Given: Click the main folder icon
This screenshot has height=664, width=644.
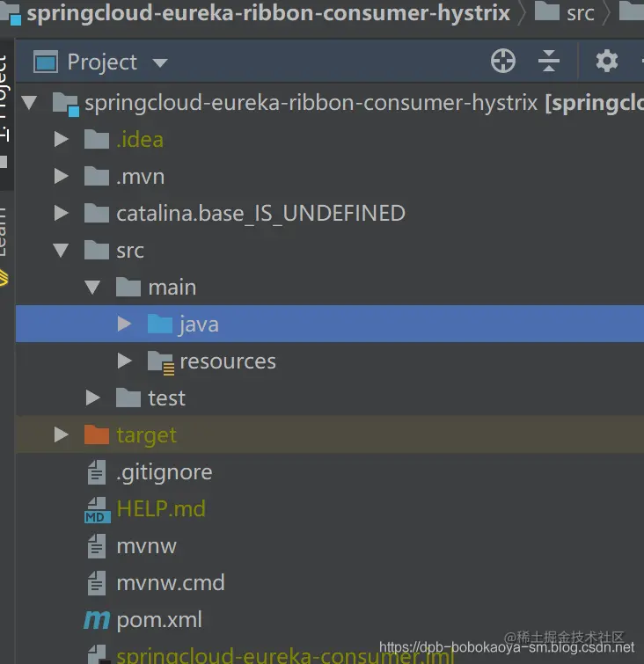Looking at the screenshot, I should pos(128,287).
